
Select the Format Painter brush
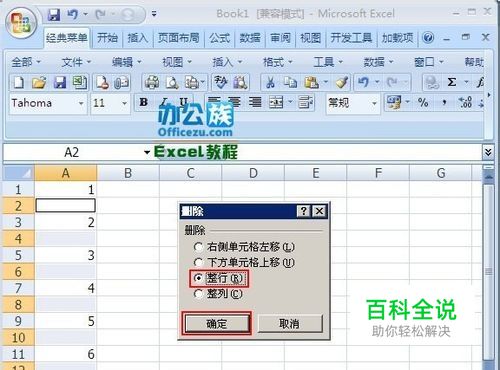click(x=342, y=82)
